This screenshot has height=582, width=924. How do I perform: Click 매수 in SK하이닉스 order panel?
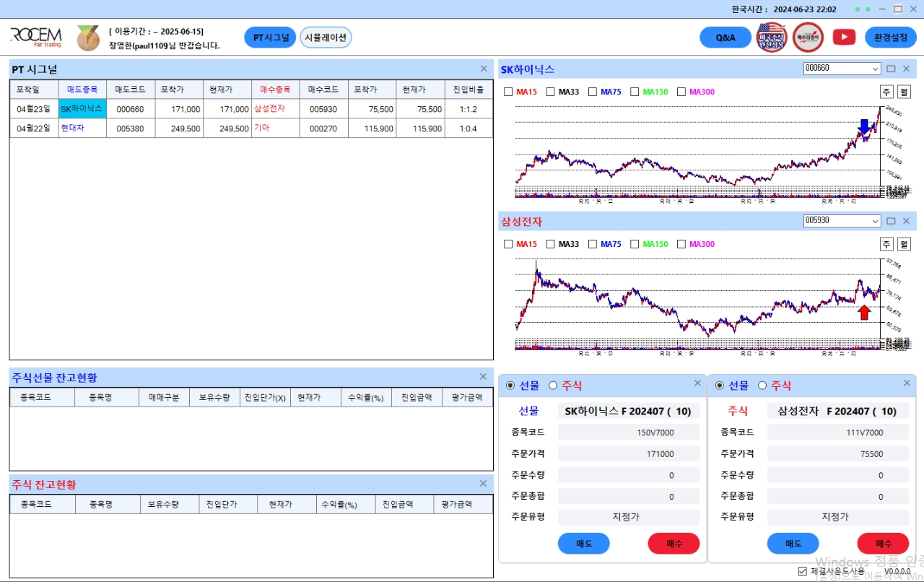(674, 544)
